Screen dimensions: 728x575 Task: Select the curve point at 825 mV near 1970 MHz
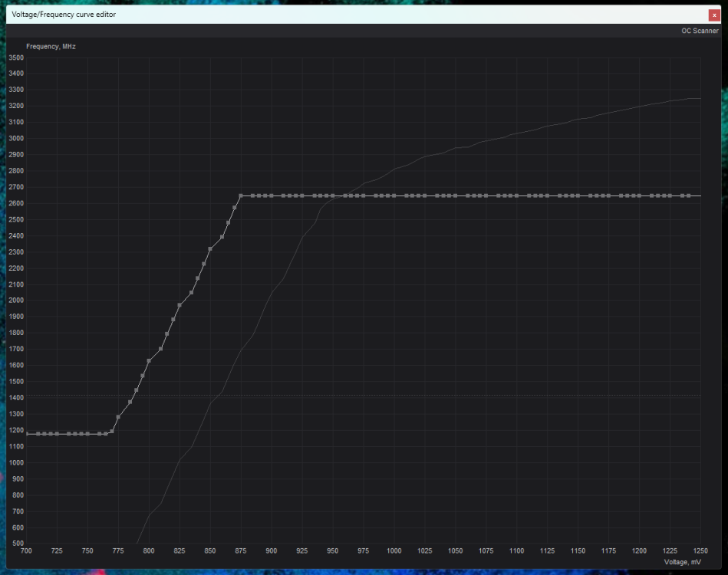pos(180,305)
